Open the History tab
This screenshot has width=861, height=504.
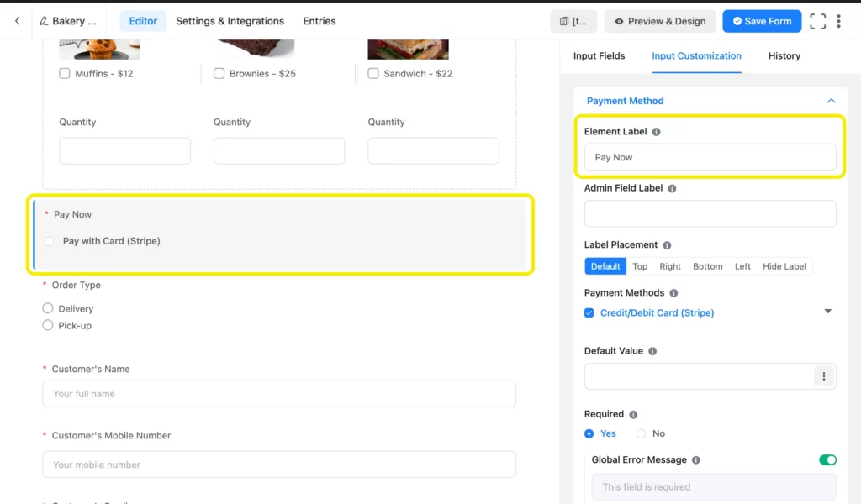pyautogui.click(x=784, y=56)
